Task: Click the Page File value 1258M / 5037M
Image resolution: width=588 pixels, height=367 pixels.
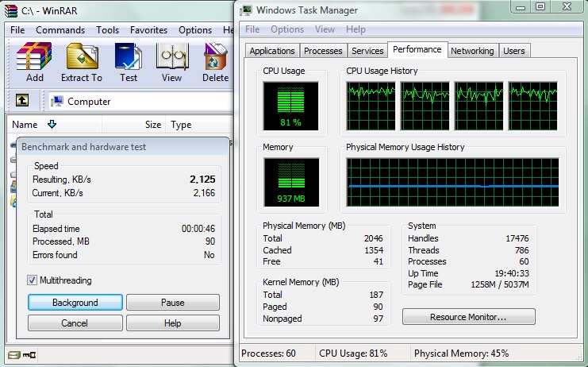Action: click(x=500, y=284)
